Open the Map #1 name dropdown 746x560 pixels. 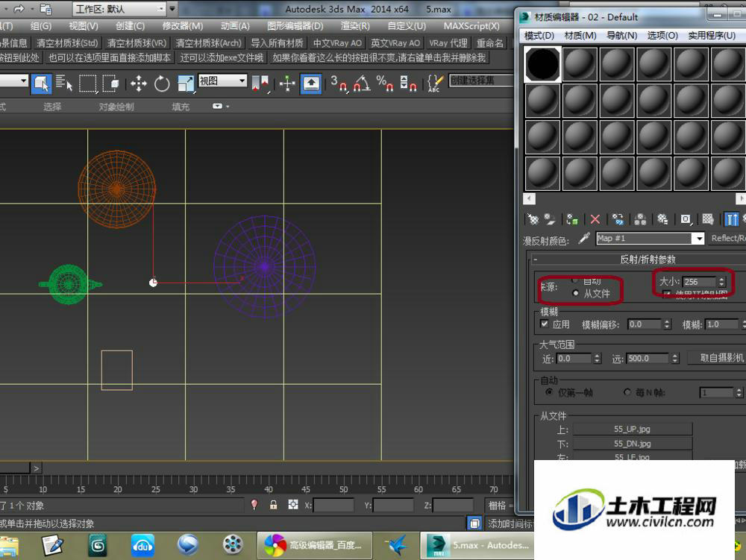pyautogui.click(x=699, y=238)
